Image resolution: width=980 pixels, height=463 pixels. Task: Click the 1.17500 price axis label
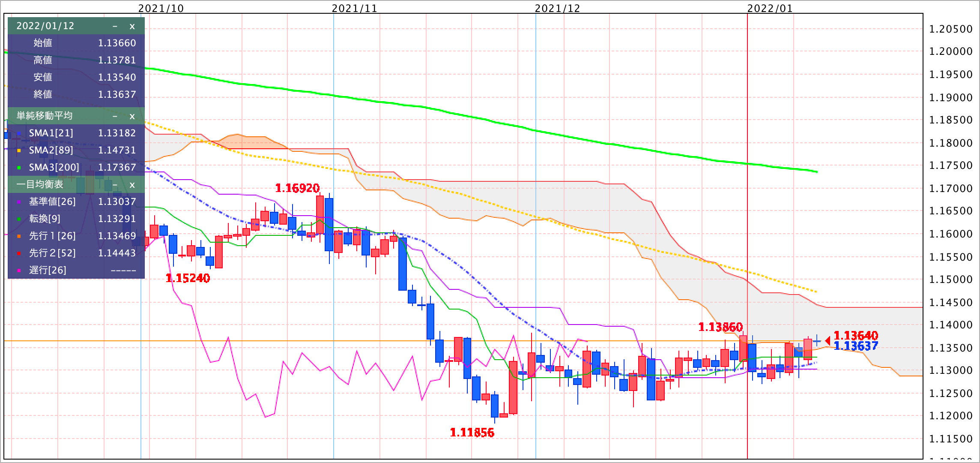click(x=950, y=165)
